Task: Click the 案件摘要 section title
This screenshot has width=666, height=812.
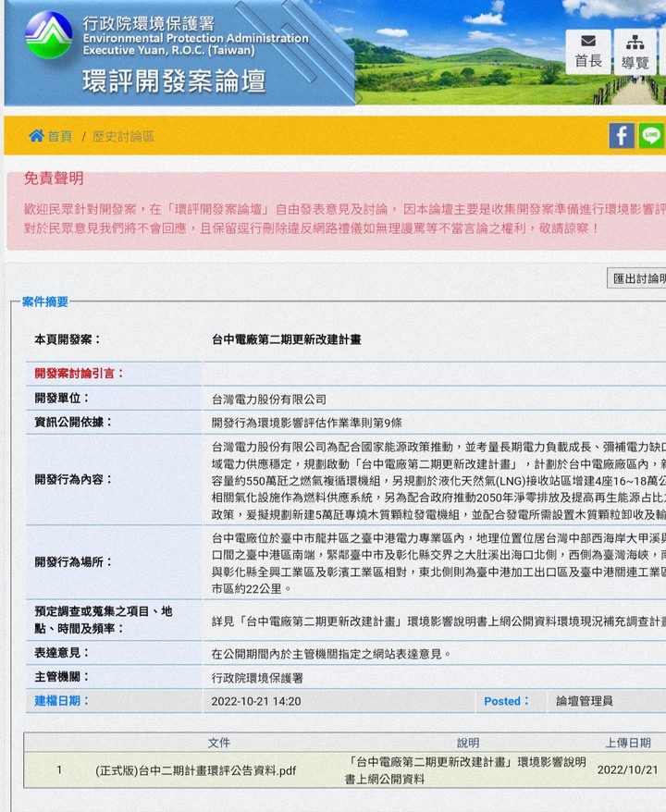Action: coord(45,301)
